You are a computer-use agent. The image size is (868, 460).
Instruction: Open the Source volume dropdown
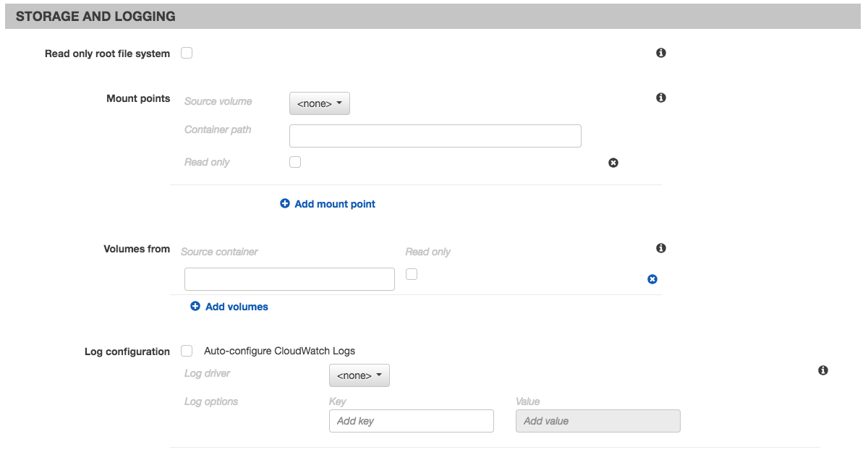point(319,103)
